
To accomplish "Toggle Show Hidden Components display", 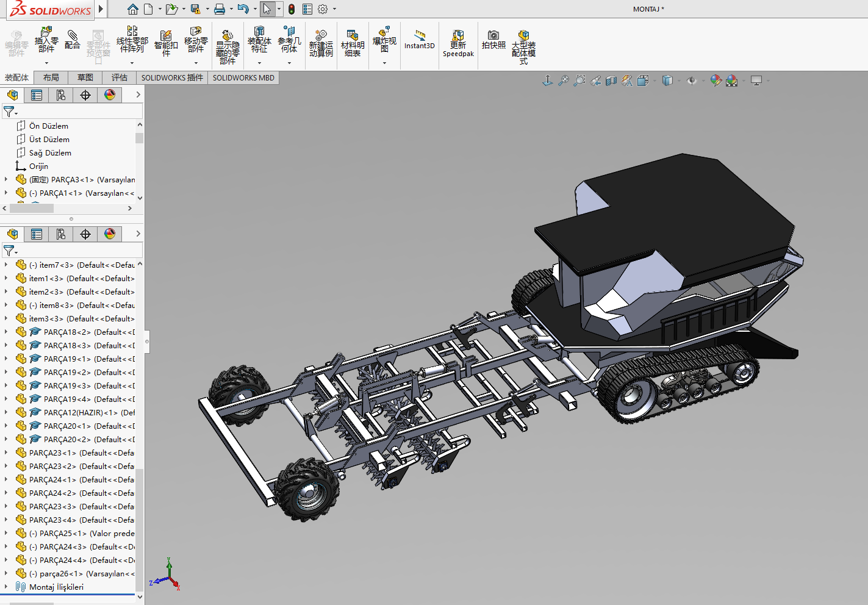I will click(x=228, y=43).
